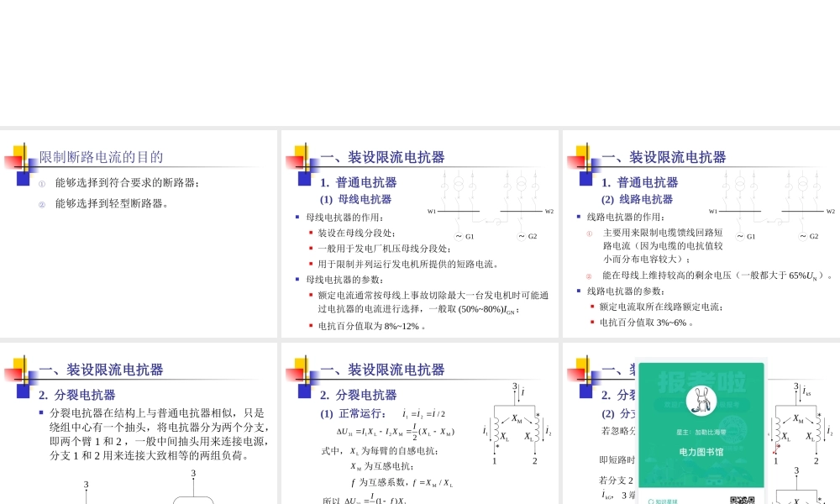This screenshot has height=504, width=840.
Task: Click the red square bullet before 装设在母线分段处
Action: pos(311,232)
